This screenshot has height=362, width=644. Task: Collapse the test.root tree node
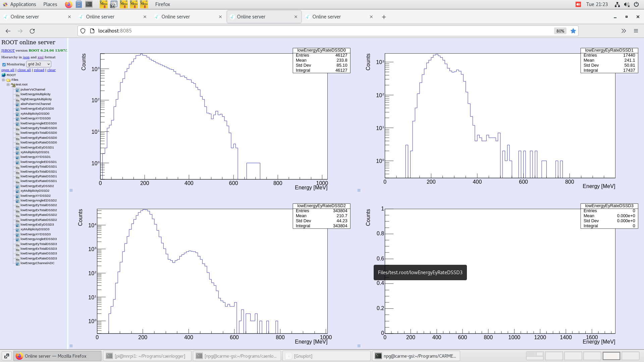point(9,84)
